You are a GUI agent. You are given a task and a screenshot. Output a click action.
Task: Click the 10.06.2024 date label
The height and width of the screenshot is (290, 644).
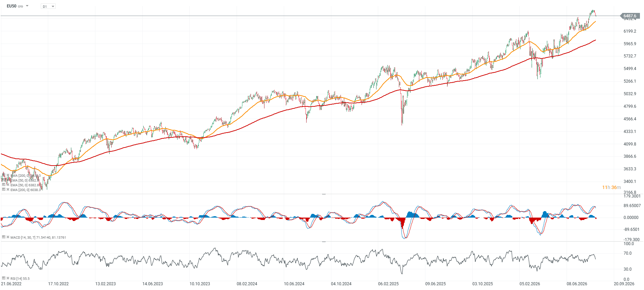click(x=294, y=284)
